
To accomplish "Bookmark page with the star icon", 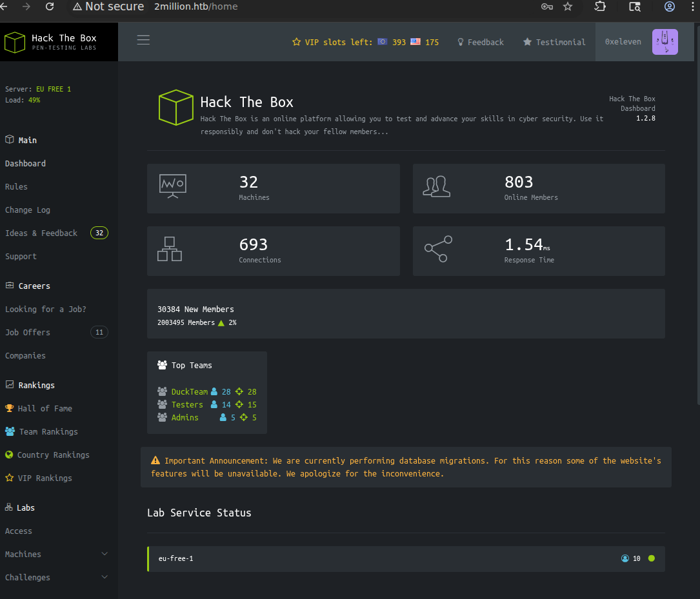I will [x=567, y=6].
